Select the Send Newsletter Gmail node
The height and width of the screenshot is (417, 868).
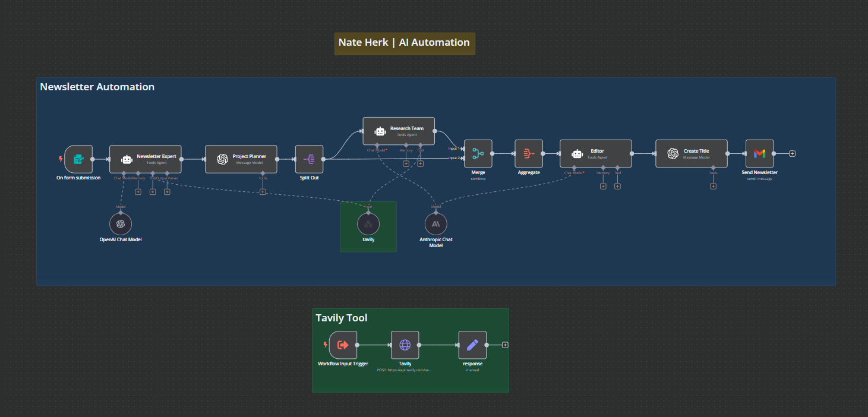[x=759, y=154]
